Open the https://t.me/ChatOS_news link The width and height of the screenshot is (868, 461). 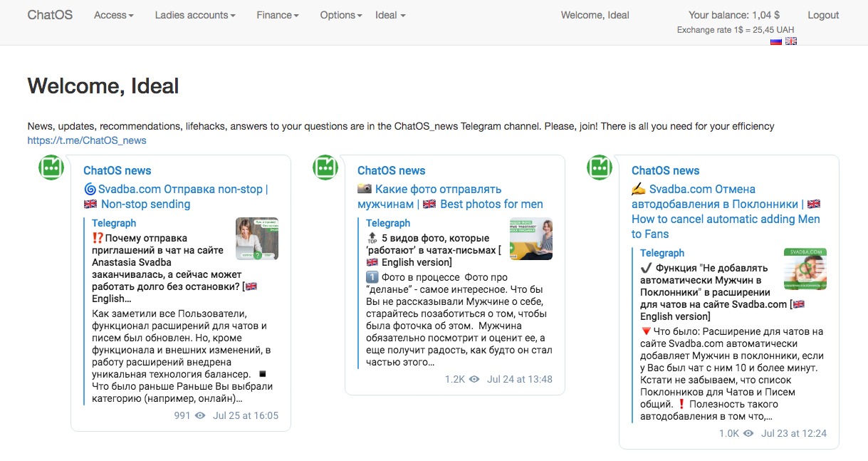point(87,140)
